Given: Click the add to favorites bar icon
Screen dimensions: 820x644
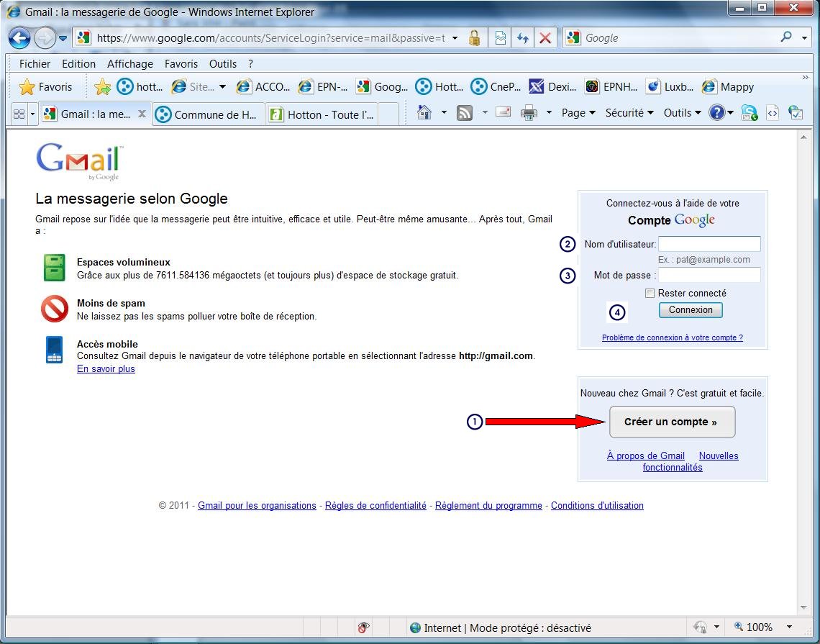Looking at the screenshot, I should pos(102,87).
